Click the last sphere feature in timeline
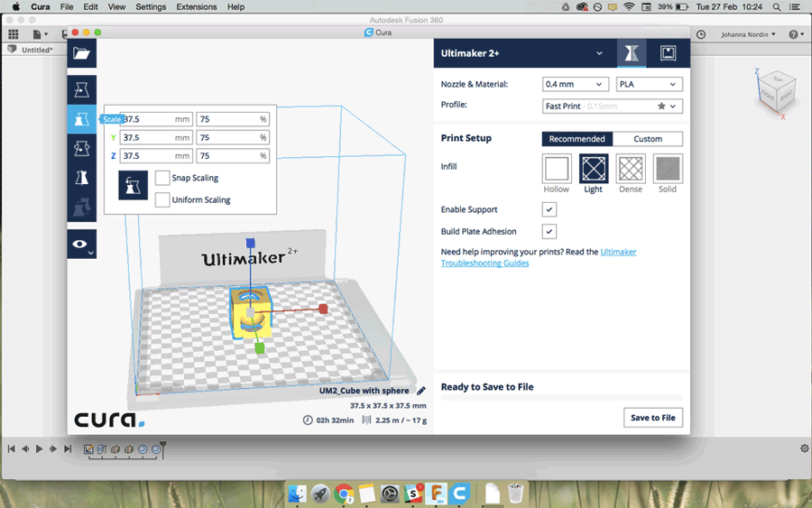Viewport: 812px width, 508px height. pyautogui.click(x=156, y=449)
